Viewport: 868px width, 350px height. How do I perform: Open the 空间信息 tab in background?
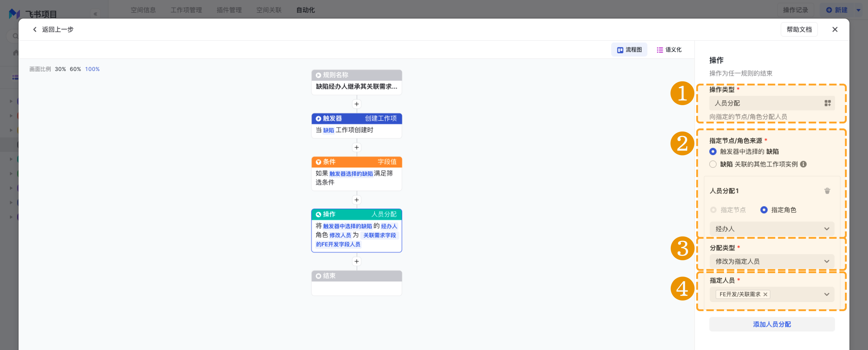pos(143,10)
